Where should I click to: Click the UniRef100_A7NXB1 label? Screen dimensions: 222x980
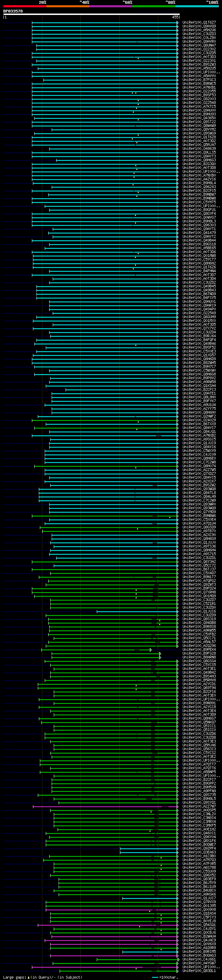click(x=199, y=88)
